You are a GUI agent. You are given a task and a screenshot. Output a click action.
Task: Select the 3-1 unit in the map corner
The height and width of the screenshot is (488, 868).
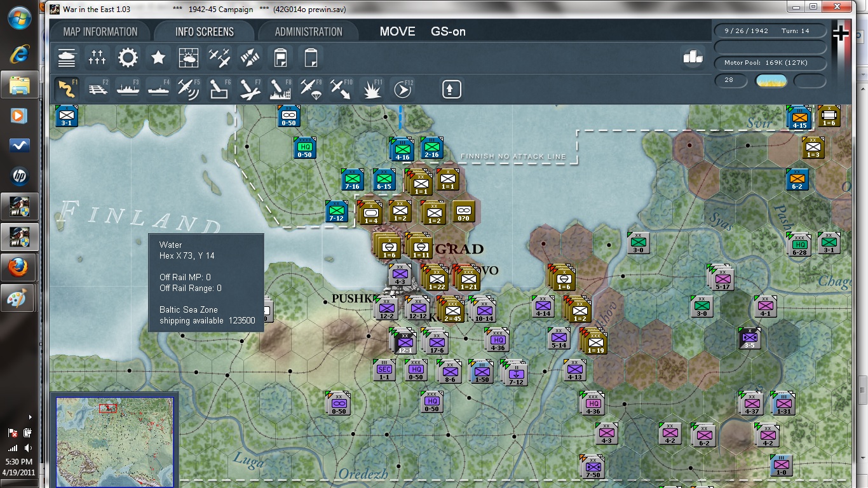pos(67,116)
